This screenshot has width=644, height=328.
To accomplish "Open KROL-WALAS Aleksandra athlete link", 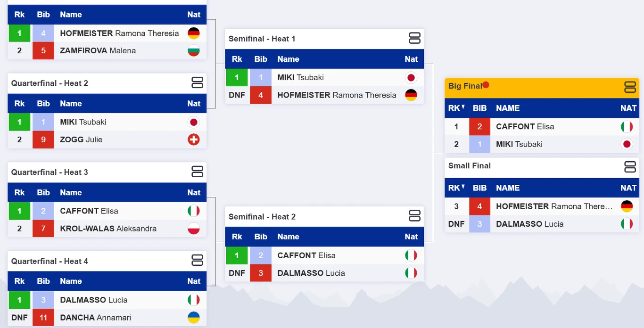I will click(x=108, y=229).
